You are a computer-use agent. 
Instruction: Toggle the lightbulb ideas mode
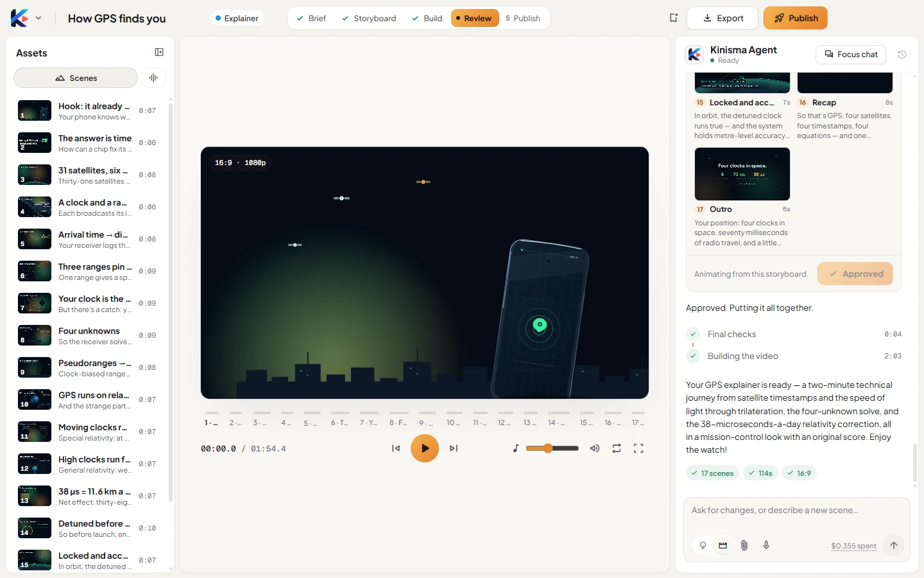coord(703,545)
